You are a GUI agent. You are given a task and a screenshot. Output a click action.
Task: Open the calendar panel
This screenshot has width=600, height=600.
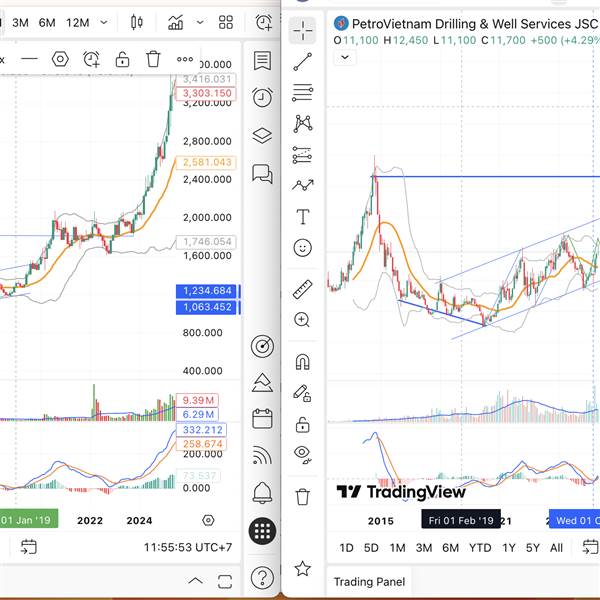tap(262, 418)
